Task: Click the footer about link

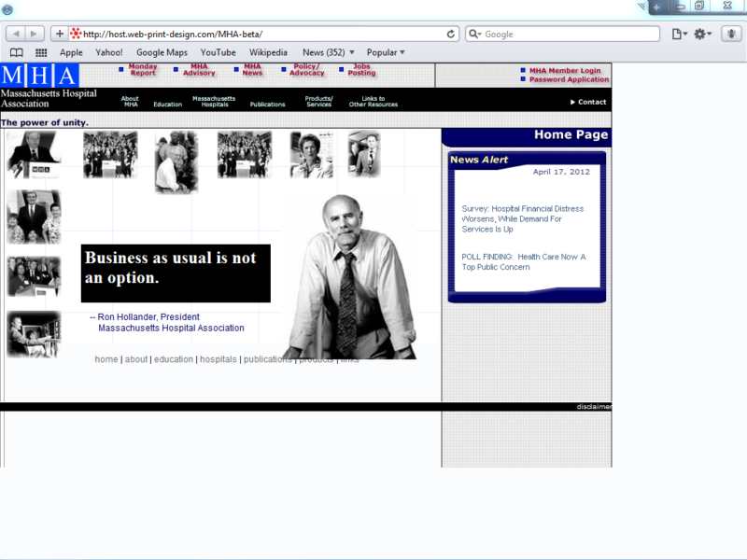Action: pyautogui.click(x=136, y=359)
